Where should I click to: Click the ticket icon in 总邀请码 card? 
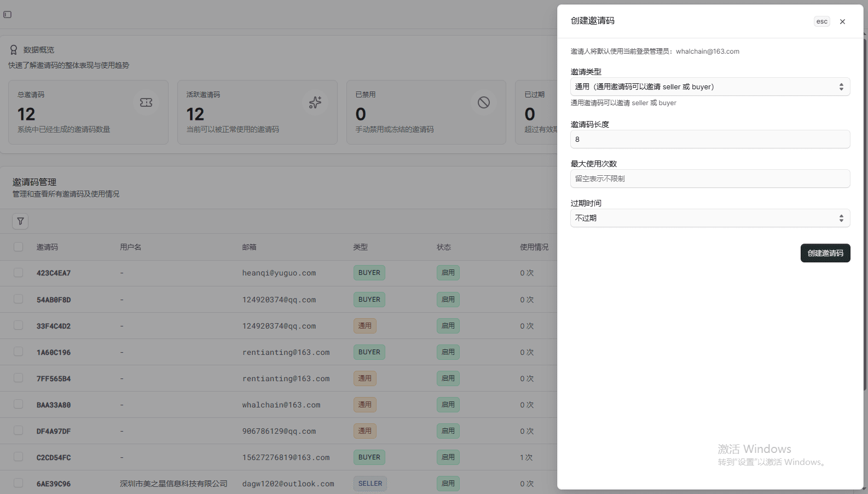(146, 102)
